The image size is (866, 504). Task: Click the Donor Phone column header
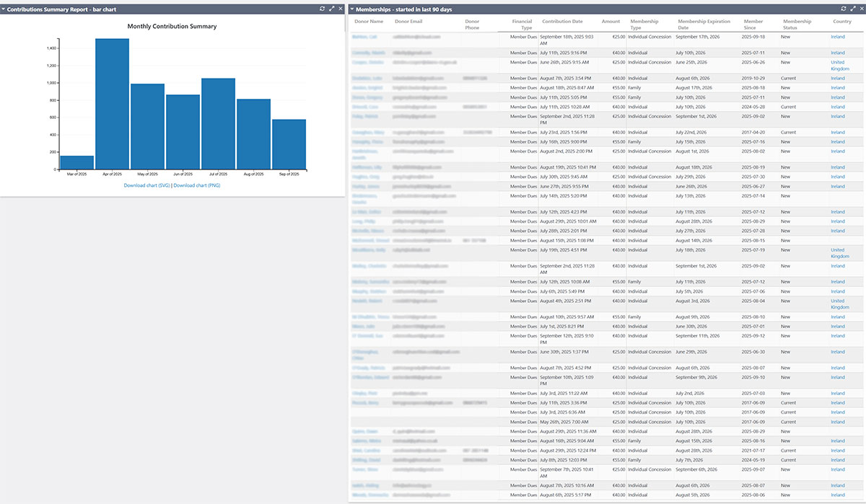[x=472, y=25]
